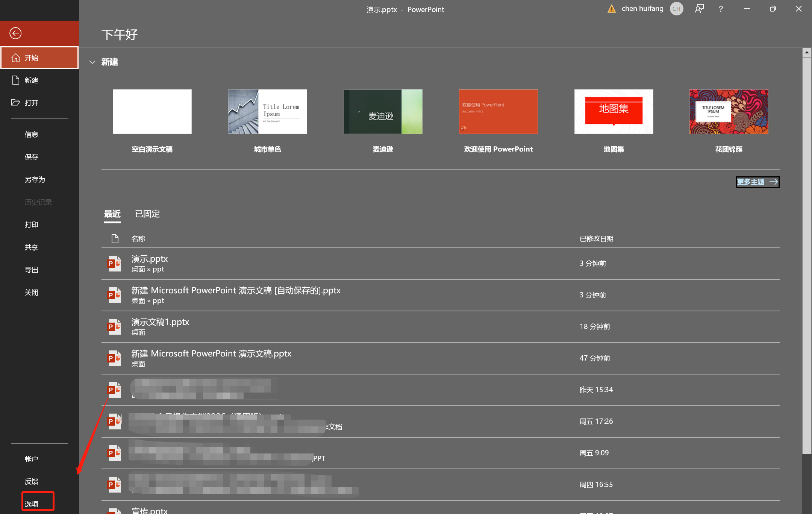Screen dimensions: 812x514
Task: Switch to the 已固定 tab
Action: pos(147,214)
